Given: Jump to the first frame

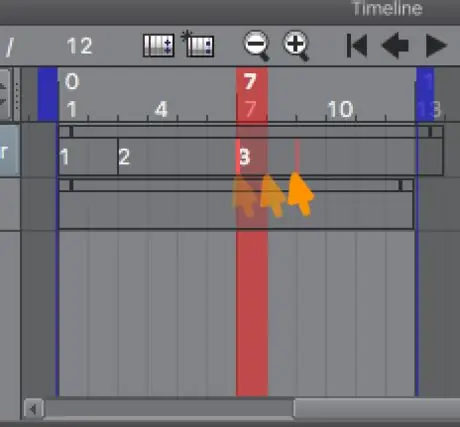Looking at the screenshot, I should pos(357,46).
